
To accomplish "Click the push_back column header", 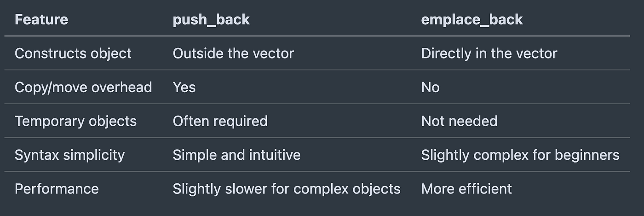I will click(x=211, y=20).
